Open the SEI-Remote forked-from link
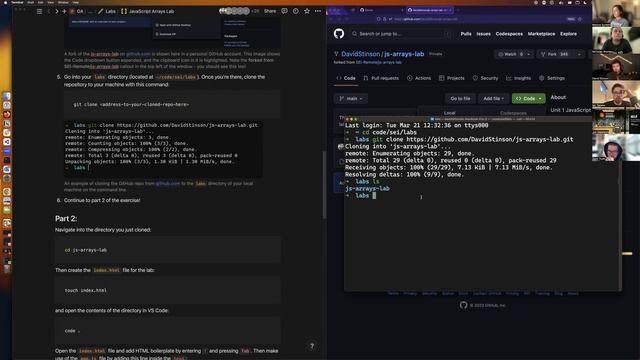Screen dimensions: 640x360 (378, 62)
